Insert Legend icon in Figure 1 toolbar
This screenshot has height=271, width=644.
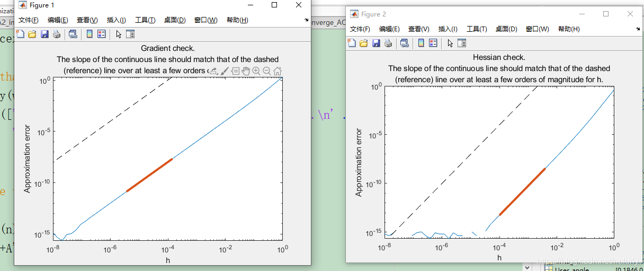point(101,34)
